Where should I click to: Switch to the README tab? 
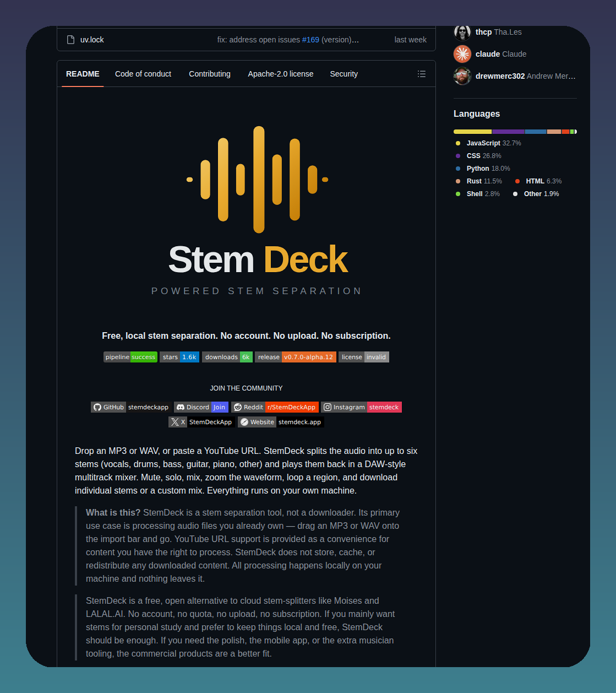point(83,74)
